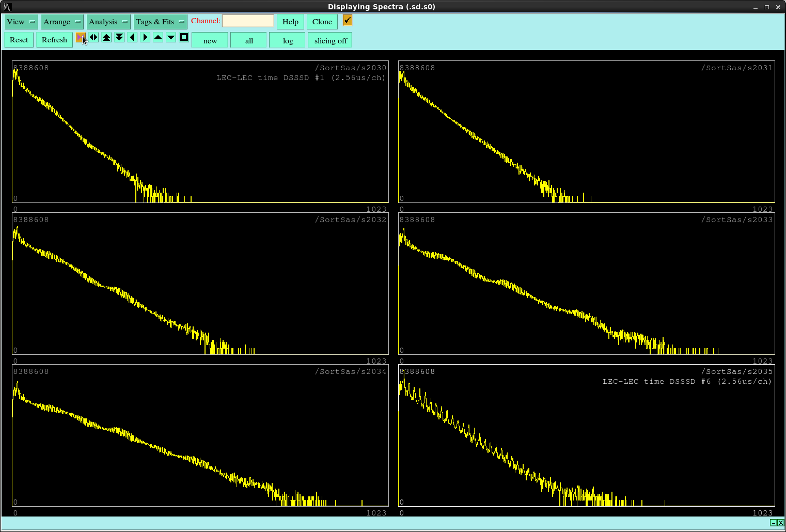Image resolution: width=786 pixels, height=532 pixels.
Task: Select the /SortSas/s2035 spectrum plot
Action: pos(587,435)
